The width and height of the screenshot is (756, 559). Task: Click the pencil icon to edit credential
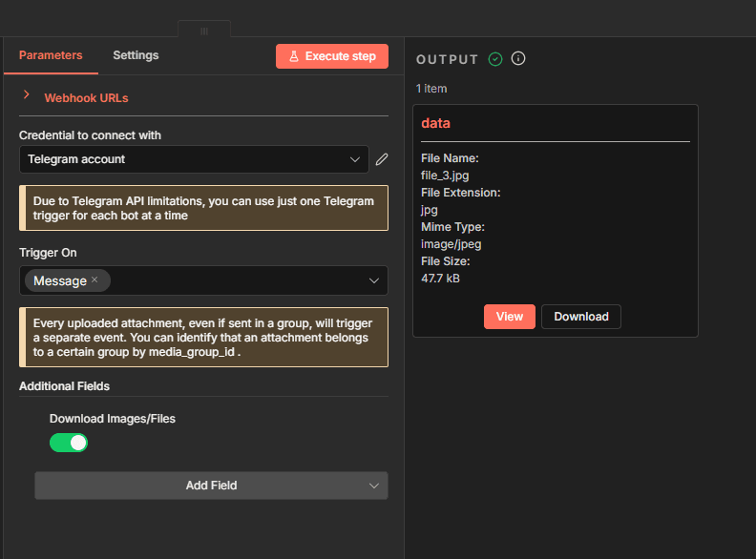pyautogui.click(x=382, y=159)
